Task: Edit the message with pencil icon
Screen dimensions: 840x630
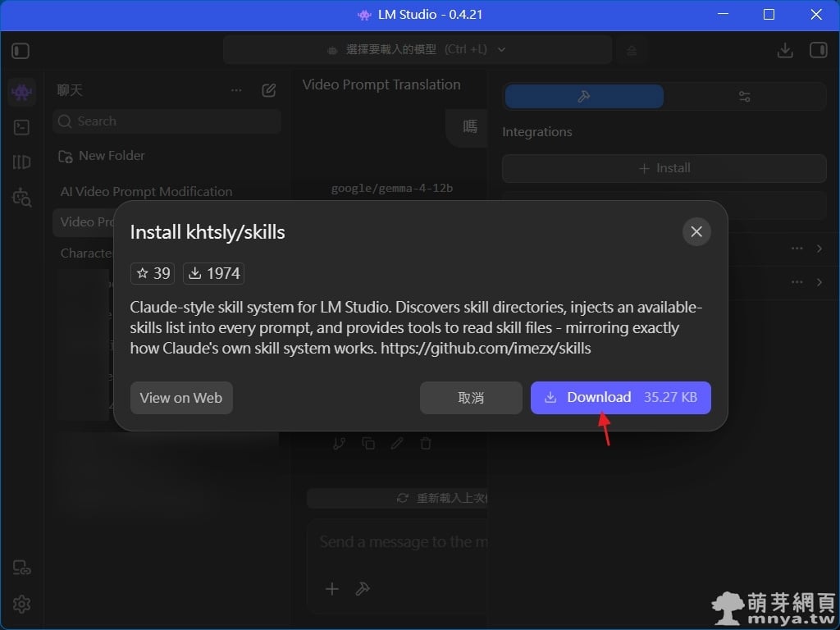Action: coord(397,444)
